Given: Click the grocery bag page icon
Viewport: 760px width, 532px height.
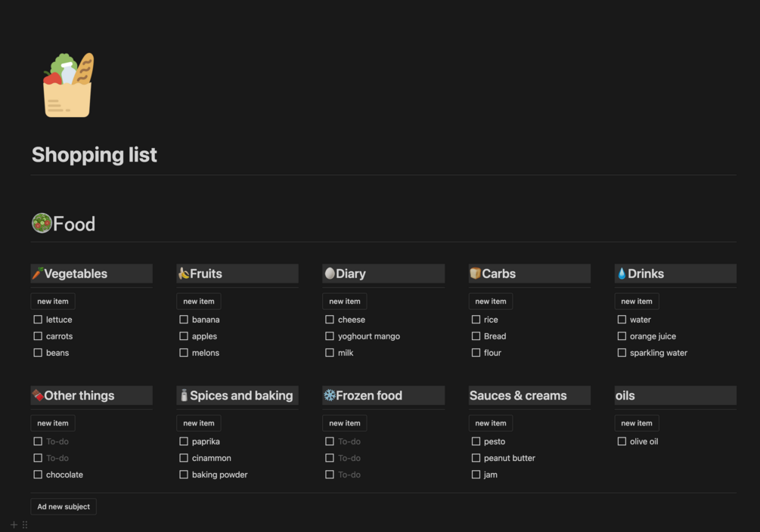Looking at the screenshot, I should click(68, 85).
